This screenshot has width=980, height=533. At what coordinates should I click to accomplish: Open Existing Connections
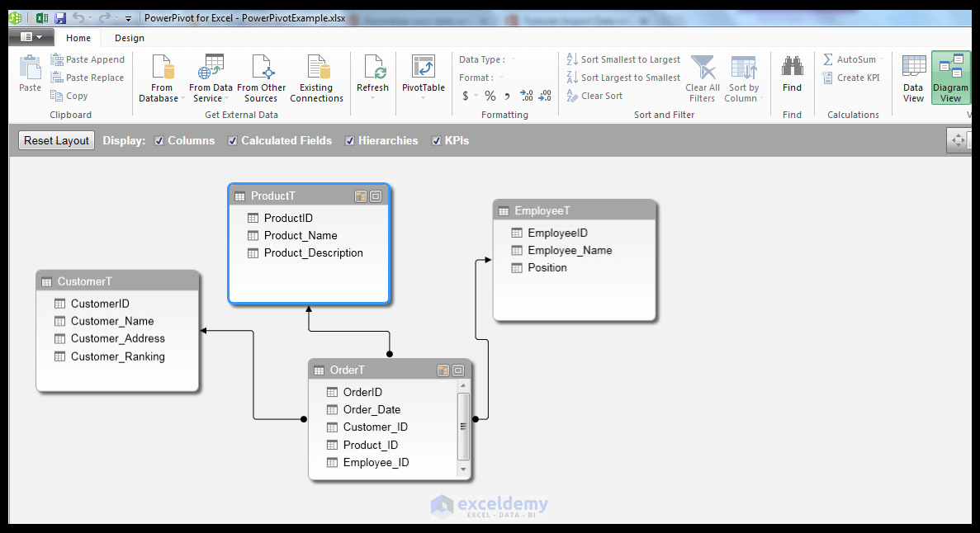pyautogui.click(x=316, y=78)
